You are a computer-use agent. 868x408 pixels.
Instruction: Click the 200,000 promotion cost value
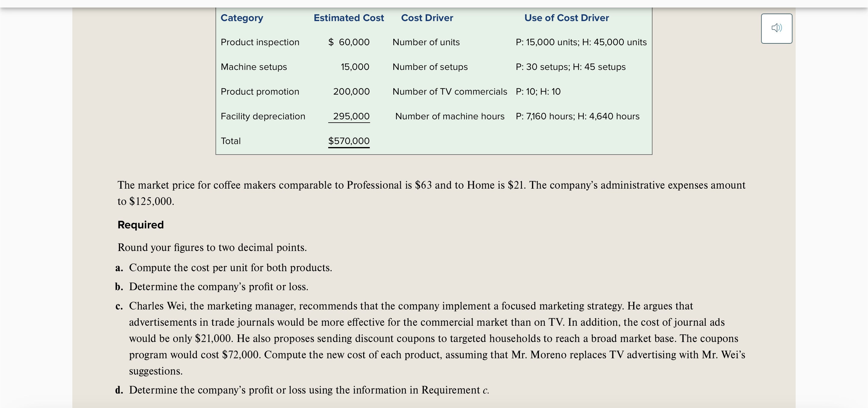pyautogui.click(x=351, y=91)
